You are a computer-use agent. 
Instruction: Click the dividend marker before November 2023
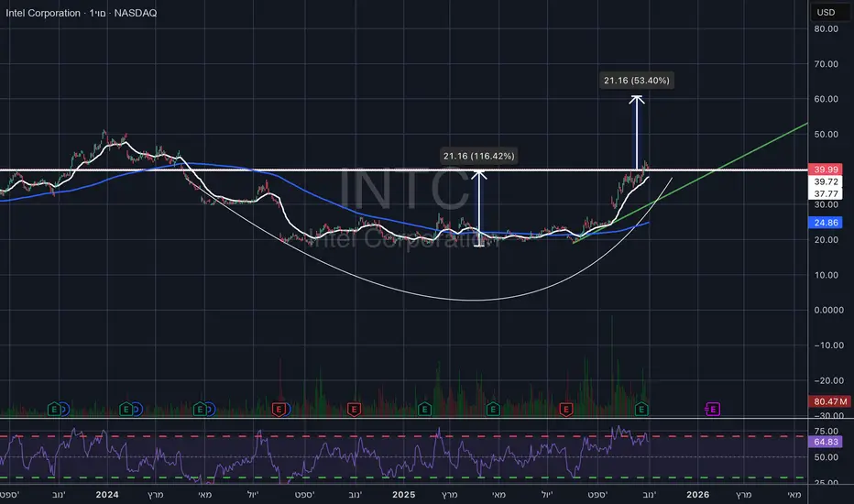(x=64, y=409)
